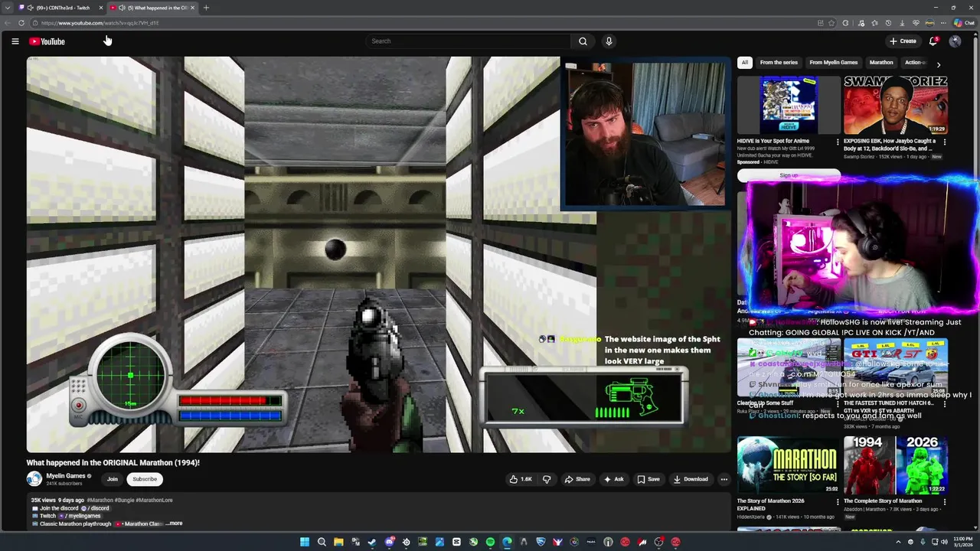Click the #Marathon hashtag
The height and width of the screenshot is (551, 980).
point(100,500)
